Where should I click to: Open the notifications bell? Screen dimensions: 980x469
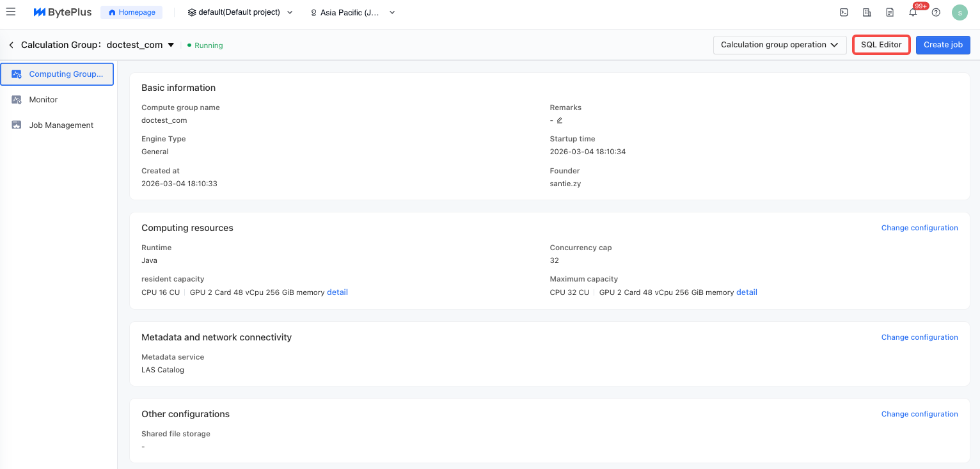(x=913, y=12)
